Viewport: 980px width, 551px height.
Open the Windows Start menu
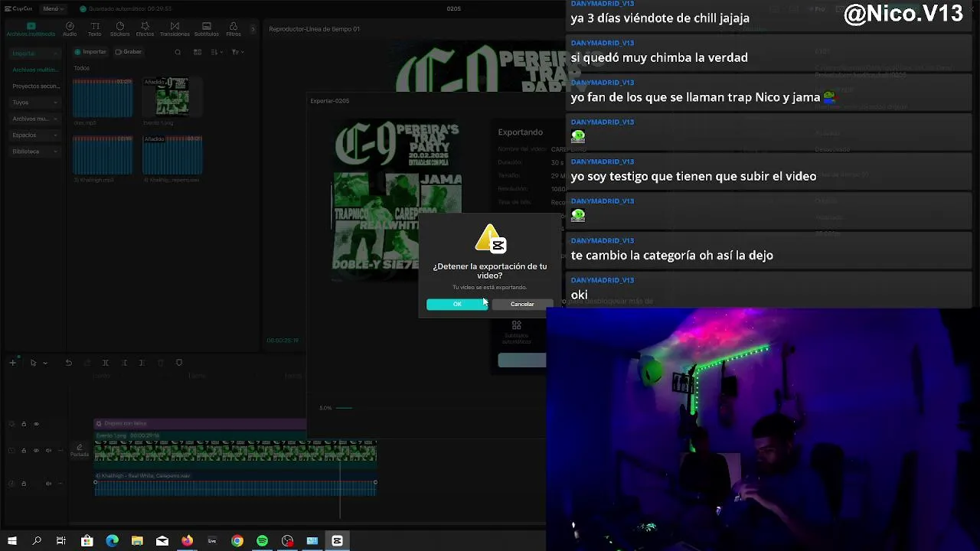point(12,541)
